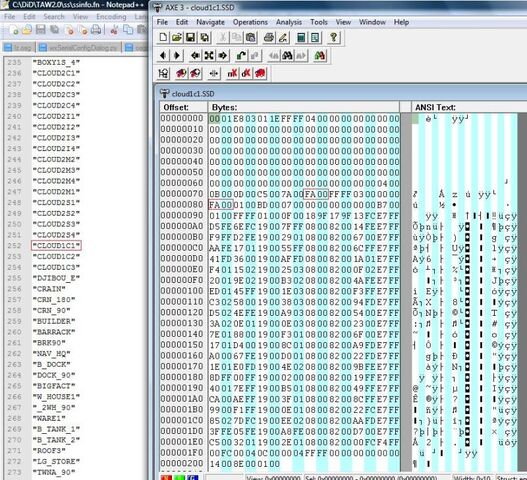Click the Notepad++ window title bar
This screenshot has height=480, width=527.
pyautogui.click(x=74, y=5)
